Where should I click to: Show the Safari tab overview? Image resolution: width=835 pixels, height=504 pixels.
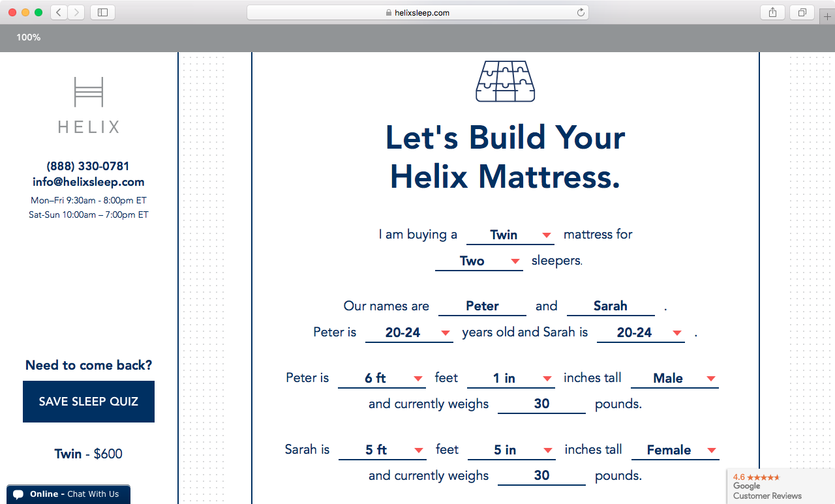(x=802, y=12)
